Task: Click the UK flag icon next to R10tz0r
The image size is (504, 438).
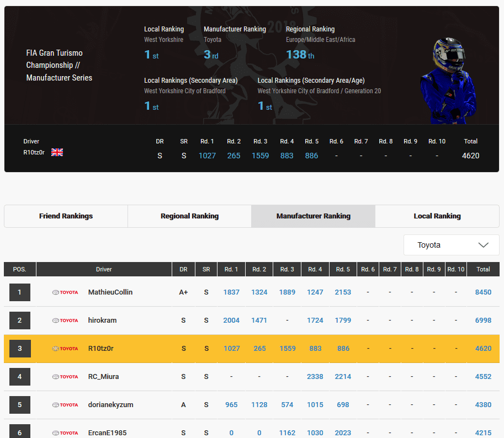Action: coord(57,152)
